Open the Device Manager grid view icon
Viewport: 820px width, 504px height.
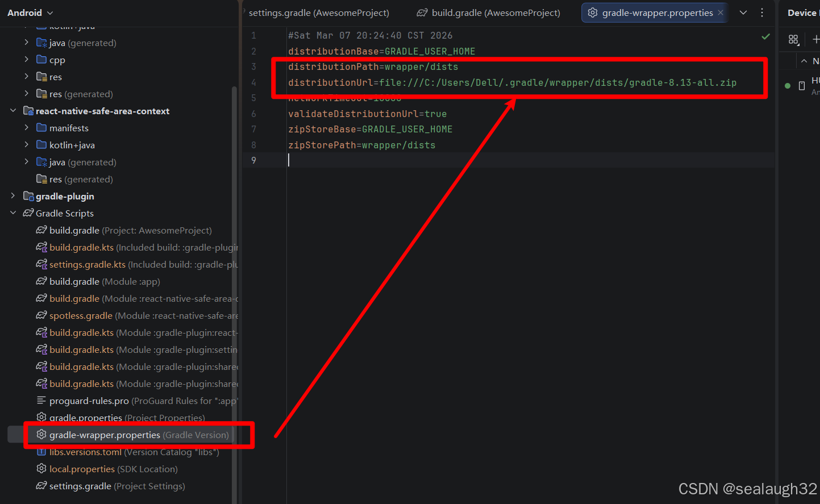[794, 39]
